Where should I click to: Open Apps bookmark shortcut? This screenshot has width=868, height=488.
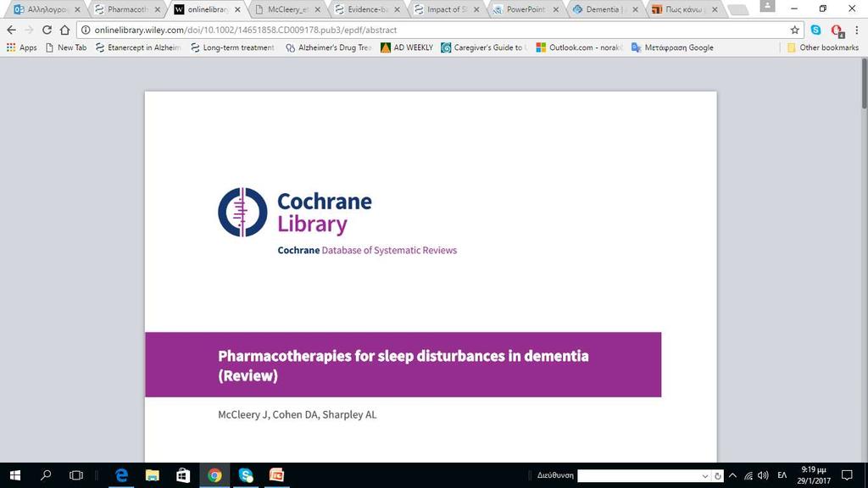tap(21, 47)
